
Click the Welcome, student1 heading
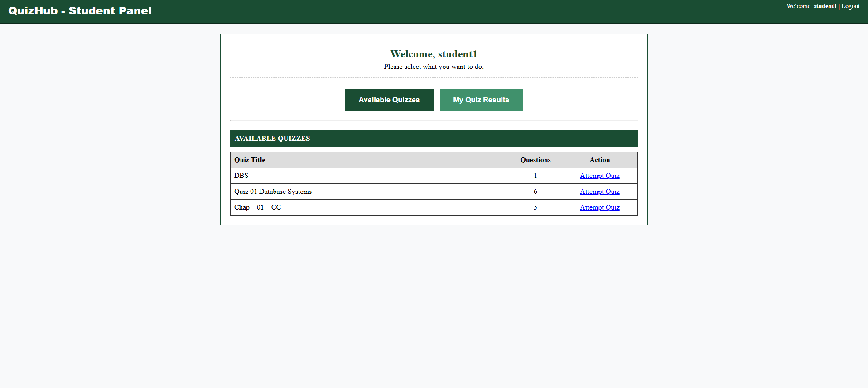pyautogui.click(x=434, y=54)
